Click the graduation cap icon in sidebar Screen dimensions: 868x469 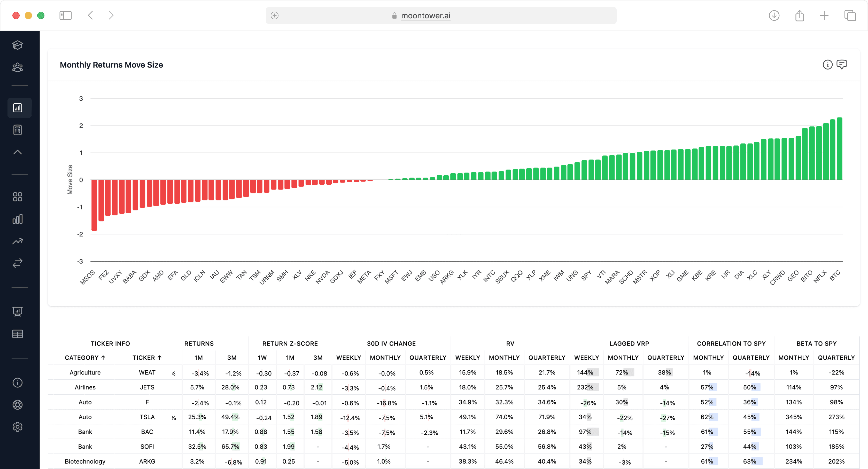pyautogui.click(x=18, y=45)
